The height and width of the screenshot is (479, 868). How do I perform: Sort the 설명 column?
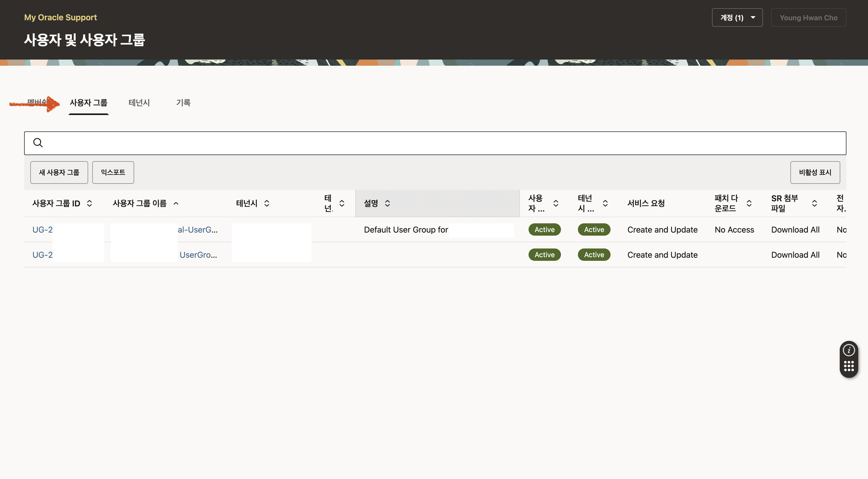coord(387,203)
